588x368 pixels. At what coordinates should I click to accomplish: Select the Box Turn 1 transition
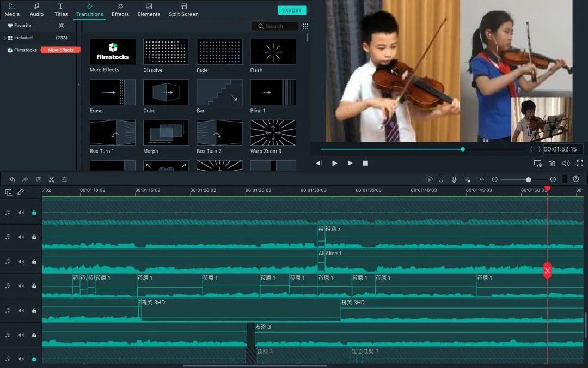(x=113, y=132)
